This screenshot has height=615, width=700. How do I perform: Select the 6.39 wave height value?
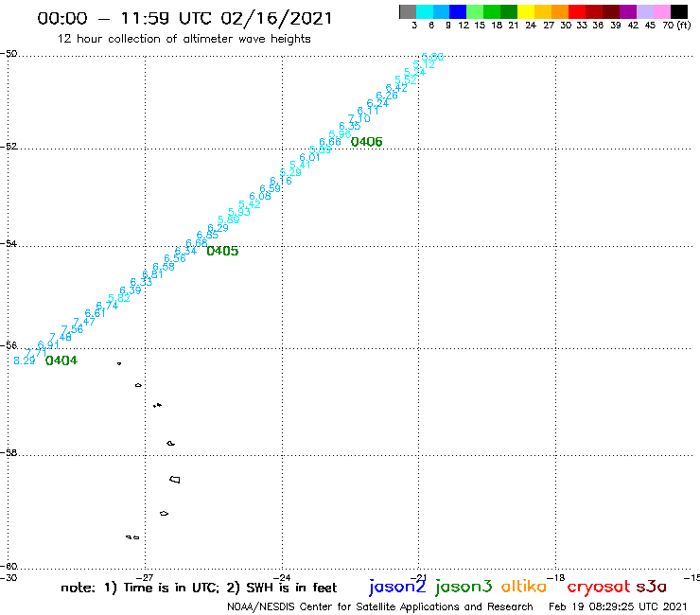tap(131, 290)
